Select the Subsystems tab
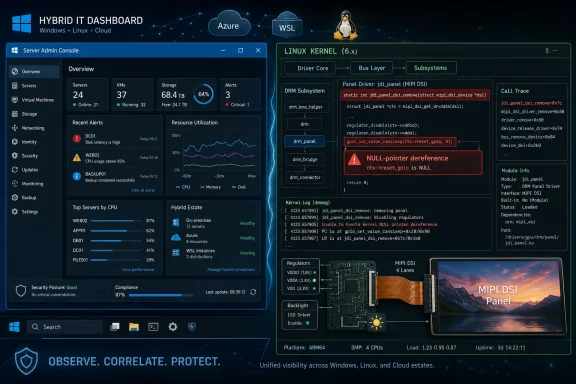The height and width of the screenshot is (384, 576). pyautogui.click(x=431, y=68)
